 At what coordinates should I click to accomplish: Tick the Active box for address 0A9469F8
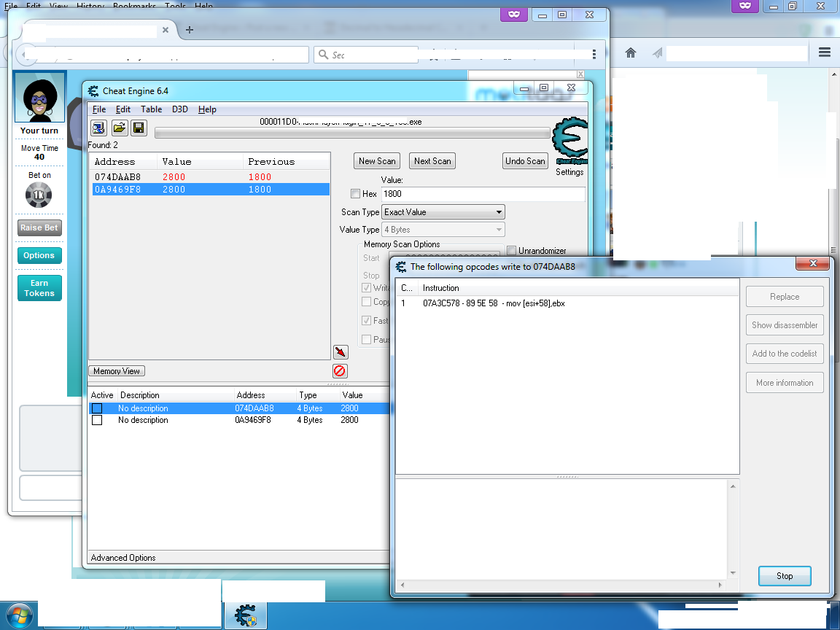[97, 420]
